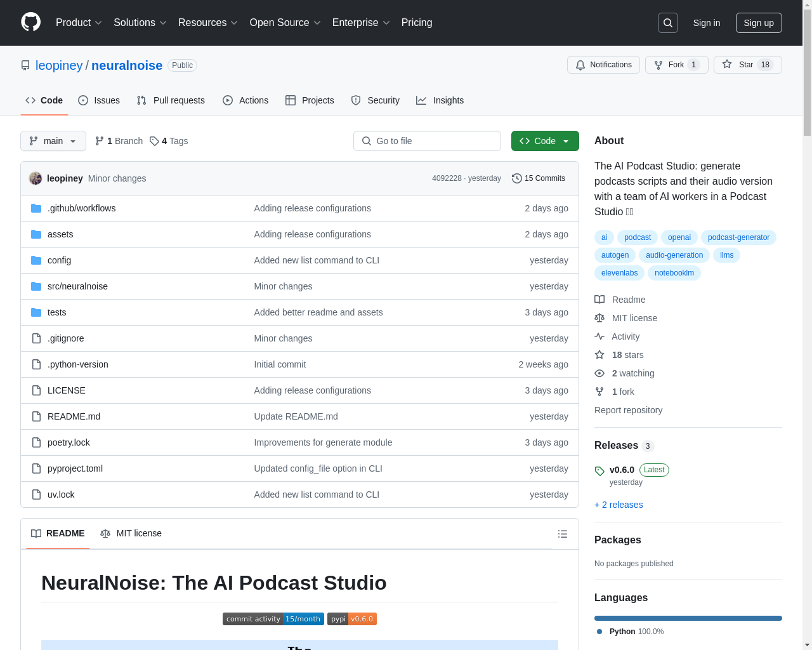The image size is (812, 650).
Task: Click the Go to file search field
Action: pos(427,141)
